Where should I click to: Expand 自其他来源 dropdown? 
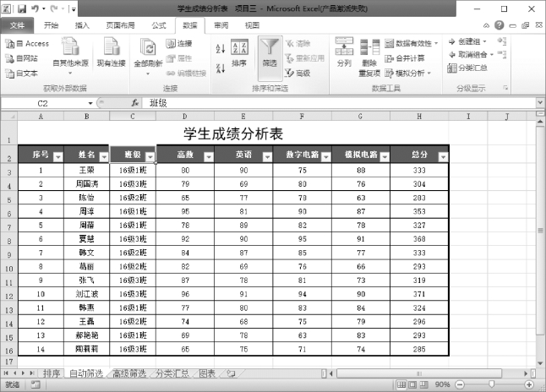(70, 73)
